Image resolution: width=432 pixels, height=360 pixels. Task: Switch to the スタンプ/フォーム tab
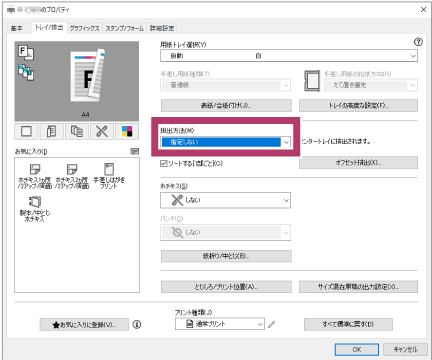point(125,28)
